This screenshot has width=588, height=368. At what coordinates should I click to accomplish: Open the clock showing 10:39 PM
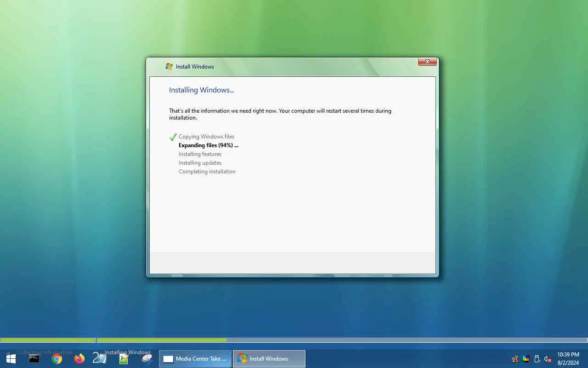[568, 359]
